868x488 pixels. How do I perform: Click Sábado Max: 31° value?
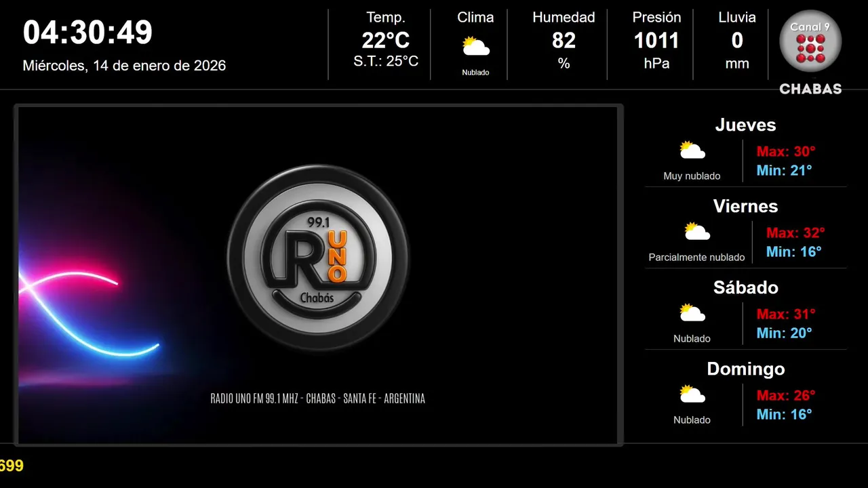(x=786, y=314)
